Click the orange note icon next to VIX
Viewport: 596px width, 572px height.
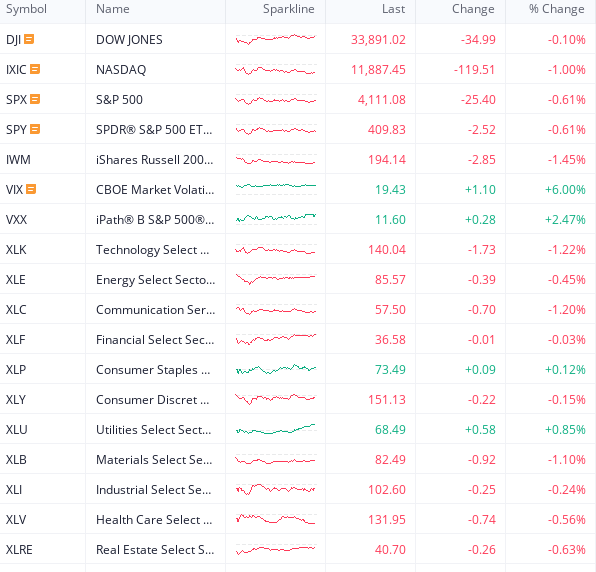coord(31,189)
